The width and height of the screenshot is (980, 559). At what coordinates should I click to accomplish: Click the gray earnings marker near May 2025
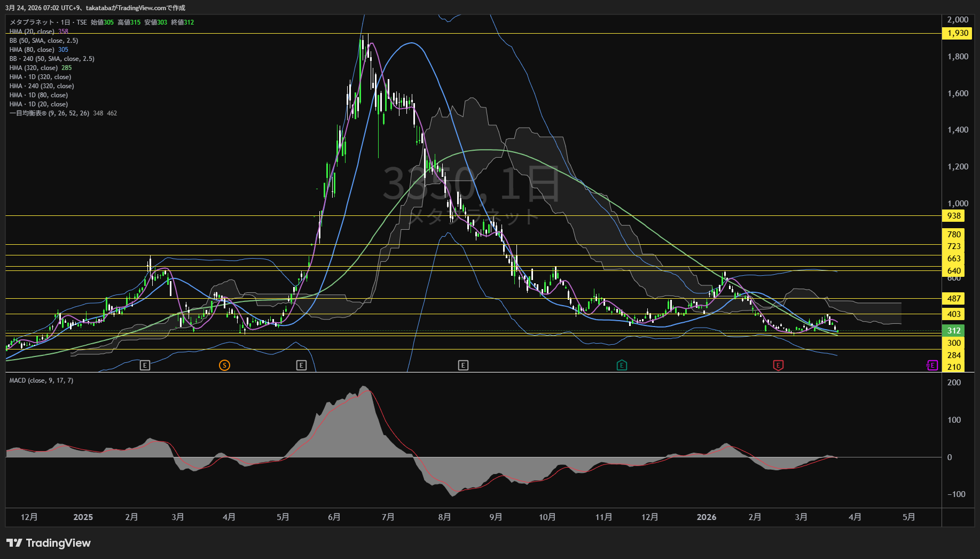click(x=301, y=366)
